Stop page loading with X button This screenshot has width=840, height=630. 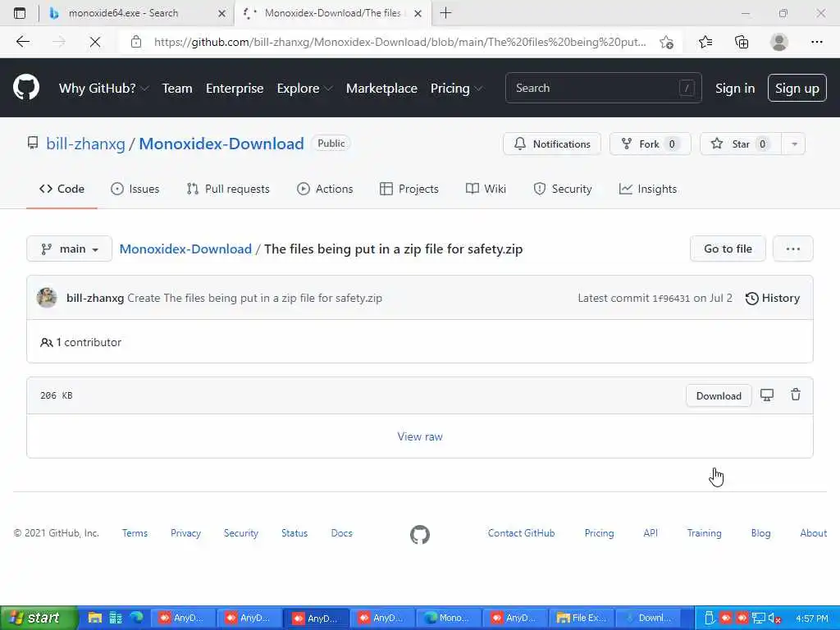[x=95, y=42]
